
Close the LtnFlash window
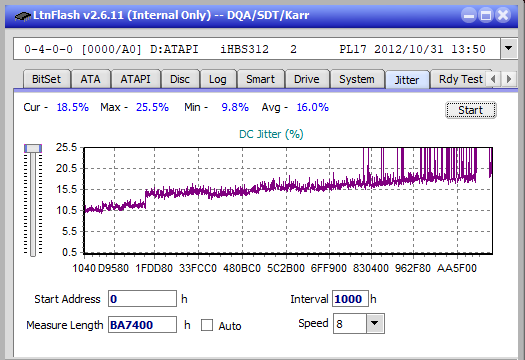coord(503,15)
